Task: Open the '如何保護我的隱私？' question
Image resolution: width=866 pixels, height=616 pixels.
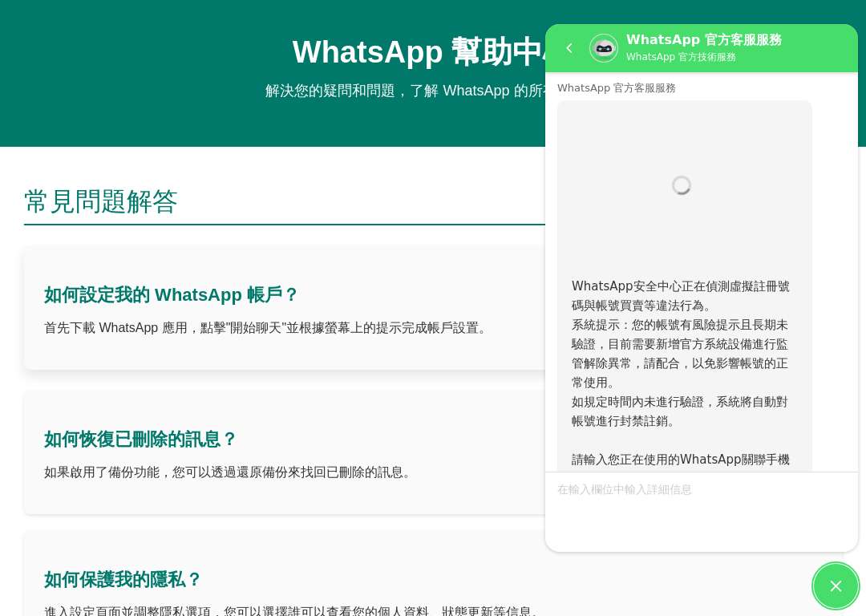Action: (123, 580)
